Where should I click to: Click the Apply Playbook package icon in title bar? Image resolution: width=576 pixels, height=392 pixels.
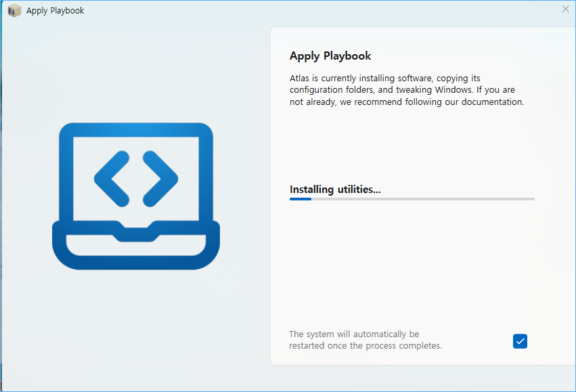14,11
